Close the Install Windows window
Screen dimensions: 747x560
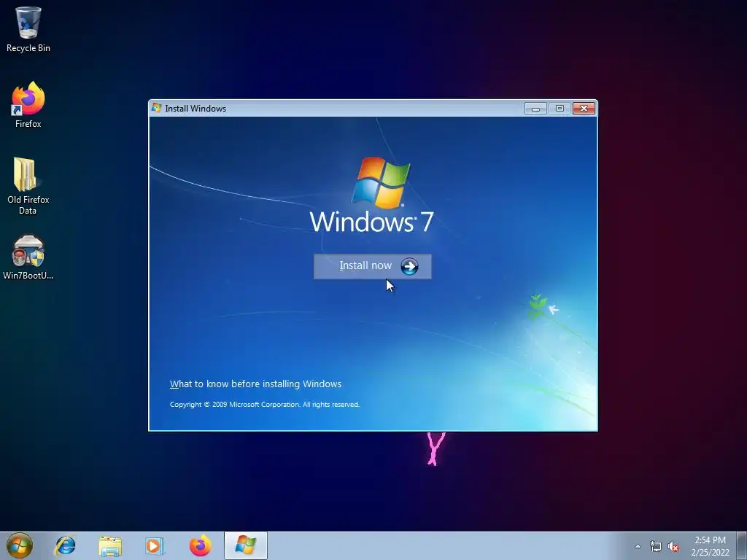click(584, 109)
